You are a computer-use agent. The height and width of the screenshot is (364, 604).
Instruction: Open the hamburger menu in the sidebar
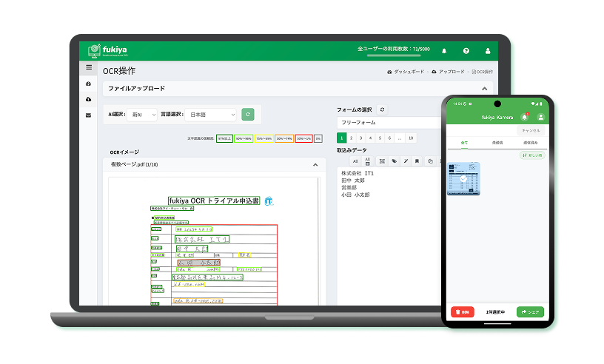(x=89, y=67)
